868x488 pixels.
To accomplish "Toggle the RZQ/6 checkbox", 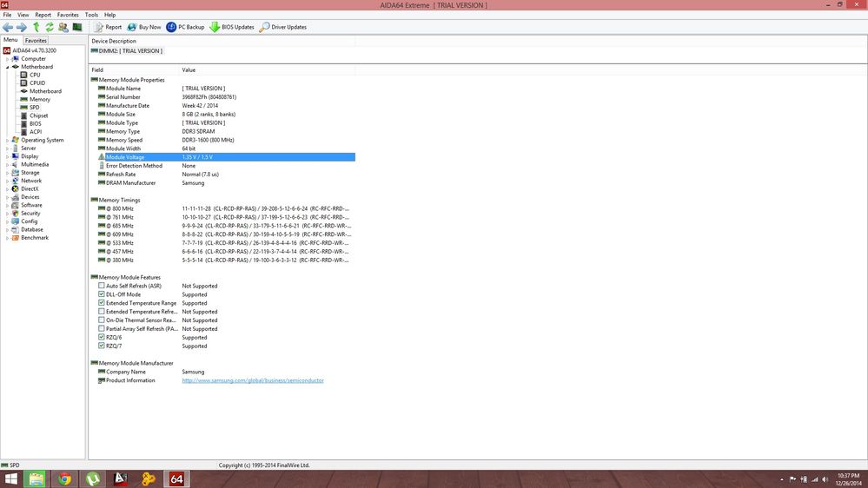I will pos(102,337).
